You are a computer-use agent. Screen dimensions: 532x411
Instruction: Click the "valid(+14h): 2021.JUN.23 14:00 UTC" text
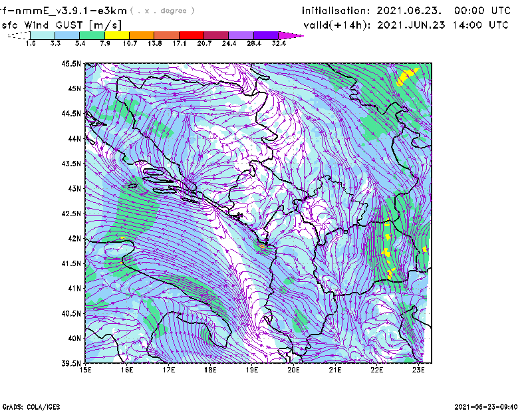(406, 25)
